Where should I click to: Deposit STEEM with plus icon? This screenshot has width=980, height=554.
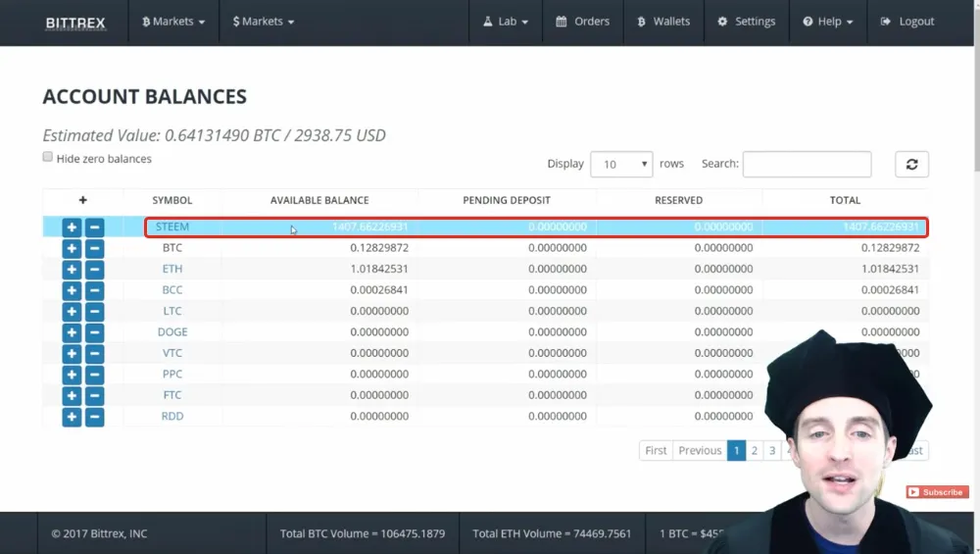click(72, 227)
